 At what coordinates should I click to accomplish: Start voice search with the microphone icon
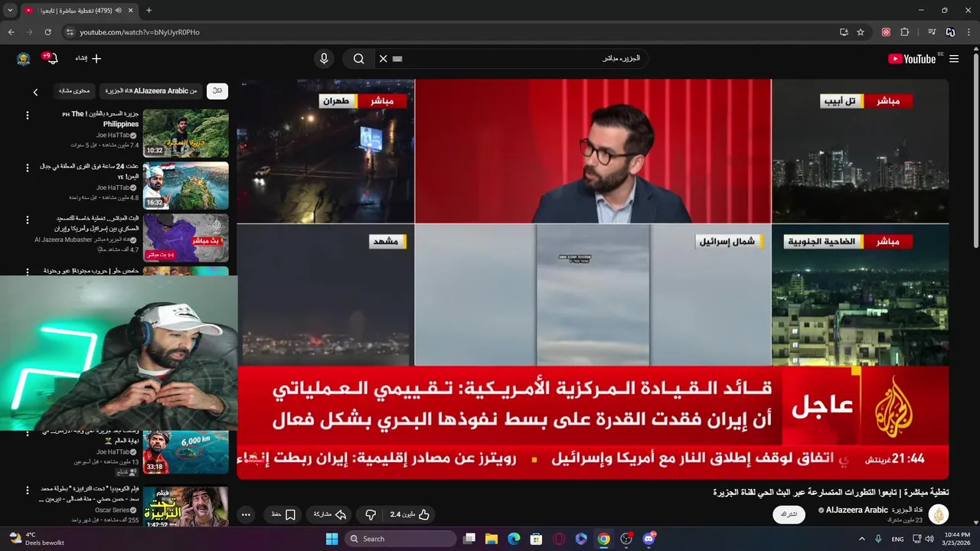click(324, 59)
